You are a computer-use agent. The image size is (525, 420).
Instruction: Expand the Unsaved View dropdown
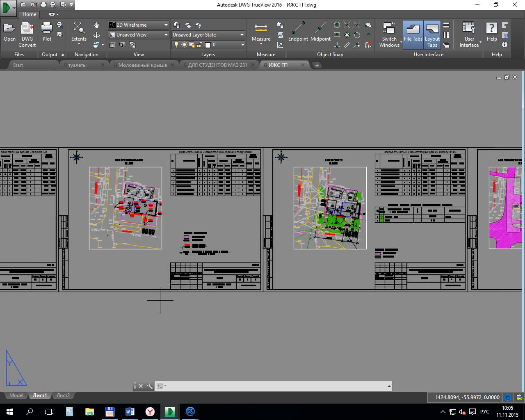(166, 35)
